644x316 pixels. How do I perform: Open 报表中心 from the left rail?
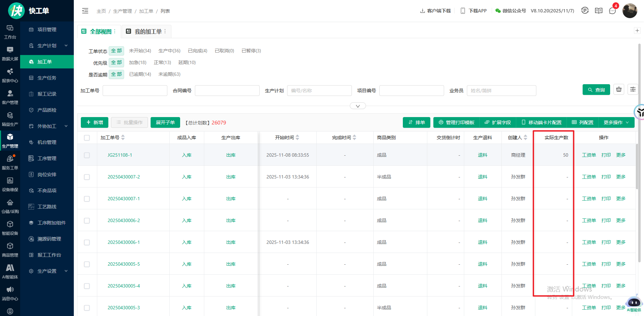click(10, 75)
